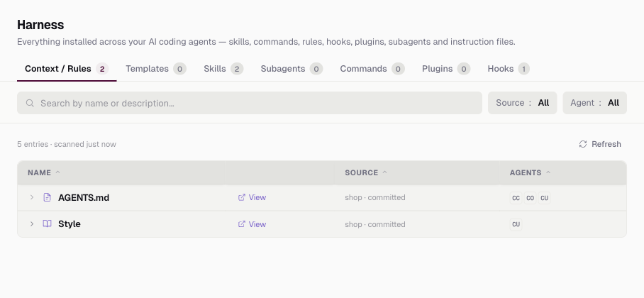Open the Commands tab
Image resolution: width=644 pixels, height=298 pixels.
[x=372, y=69]
